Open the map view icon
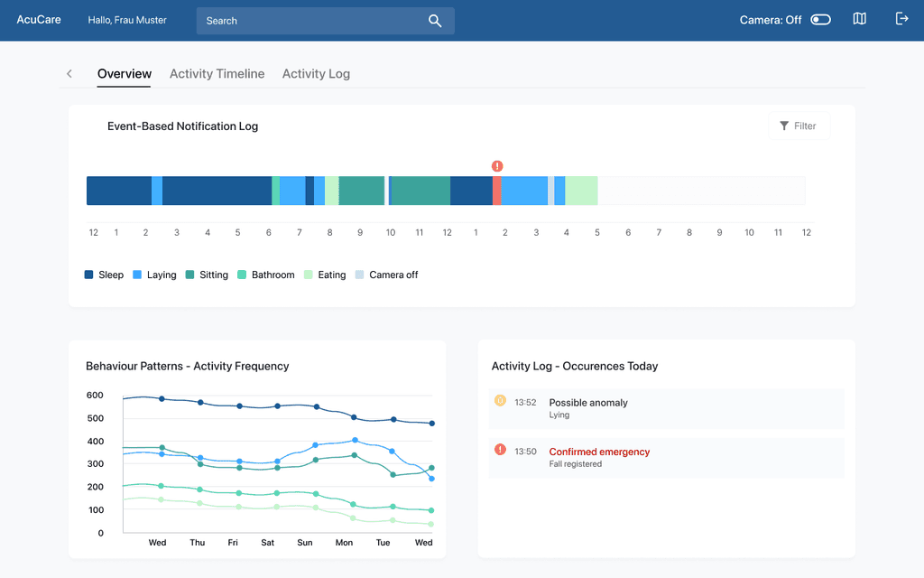 point(860,19)
